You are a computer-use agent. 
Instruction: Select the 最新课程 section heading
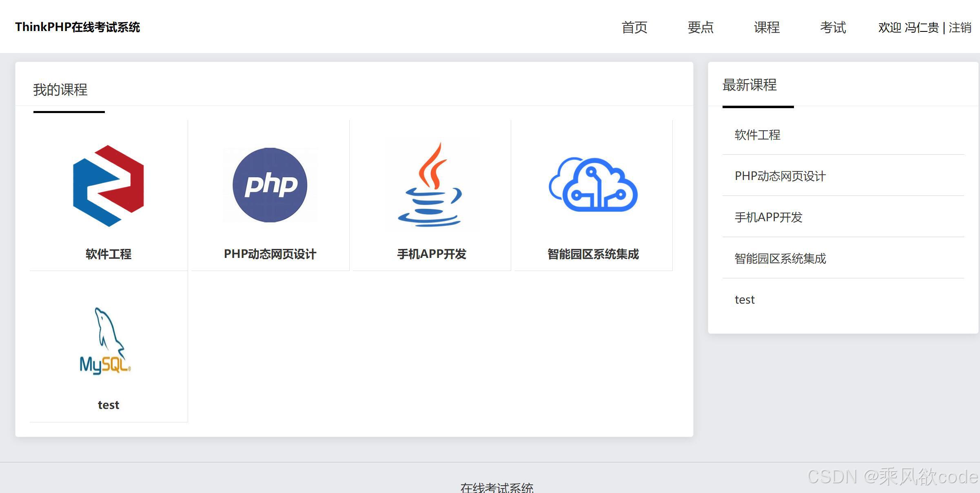pos(749,85)
